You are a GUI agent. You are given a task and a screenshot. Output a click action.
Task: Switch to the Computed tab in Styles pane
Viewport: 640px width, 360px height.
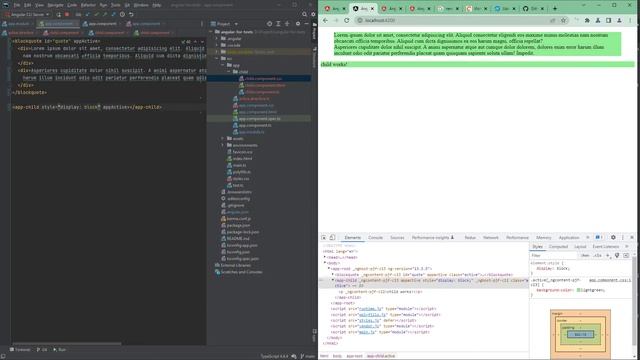coord(558,247)
